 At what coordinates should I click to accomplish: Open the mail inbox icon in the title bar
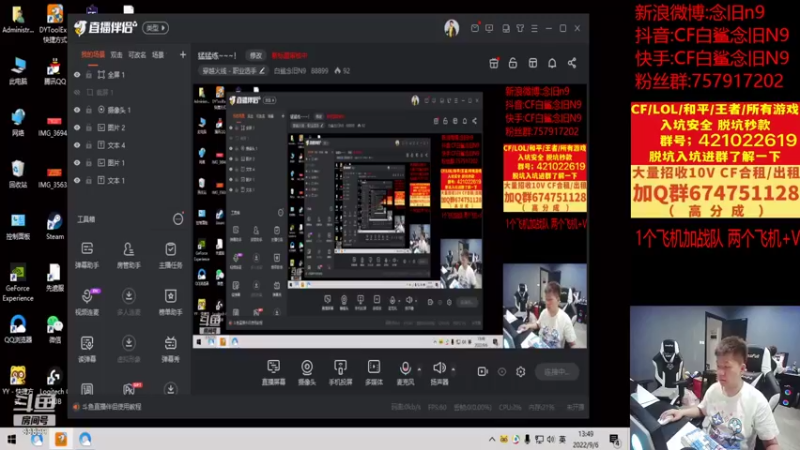[x=475, y=28]
